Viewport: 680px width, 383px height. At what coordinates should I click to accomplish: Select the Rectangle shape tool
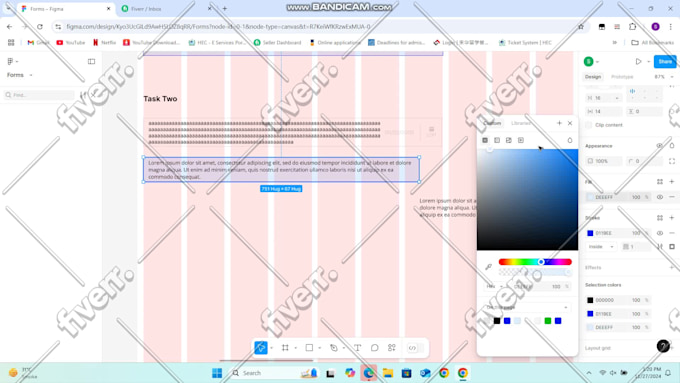pos(309,348)
